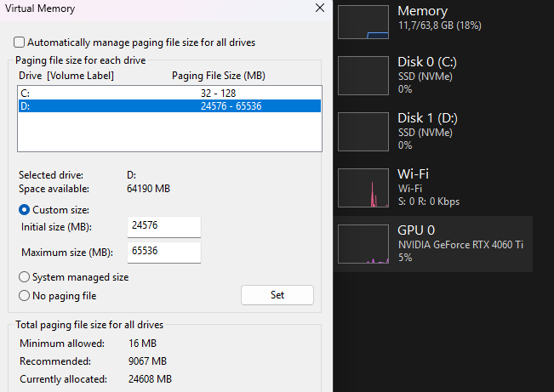
Task: Click the GPU 0 graph thumbnail
Action: click(x=363, y=244)
